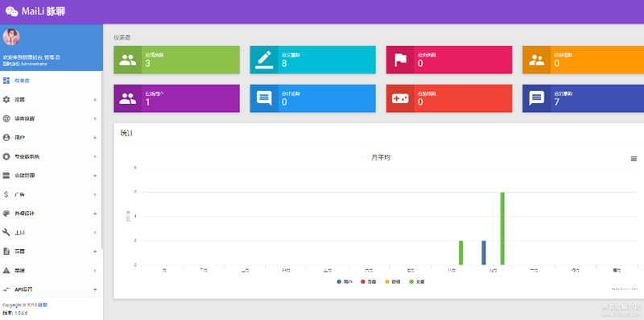The image size is (644, 320).
Task: Click the game controller icon on red card
Action: click(x=400, y=98)
